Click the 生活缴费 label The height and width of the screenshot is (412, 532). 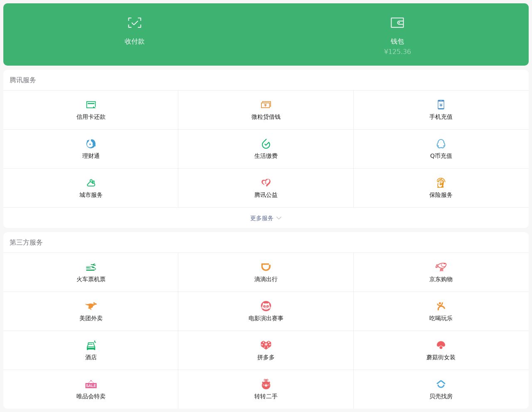click(x=266, y=156)
